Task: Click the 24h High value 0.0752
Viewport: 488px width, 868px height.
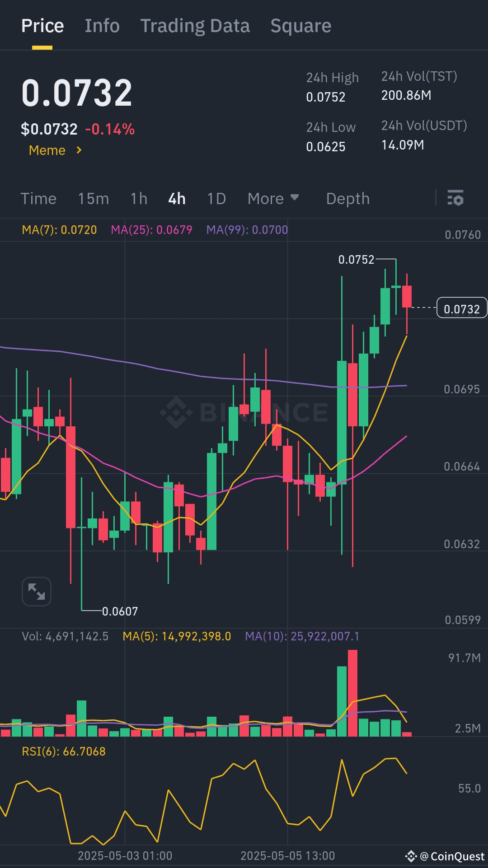Action: [x=325, y=96]
